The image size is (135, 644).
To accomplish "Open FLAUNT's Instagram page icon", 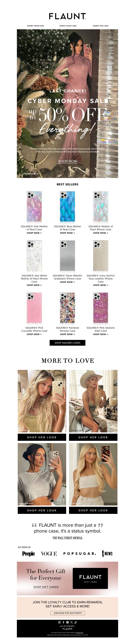I will [x=59, y=622].
